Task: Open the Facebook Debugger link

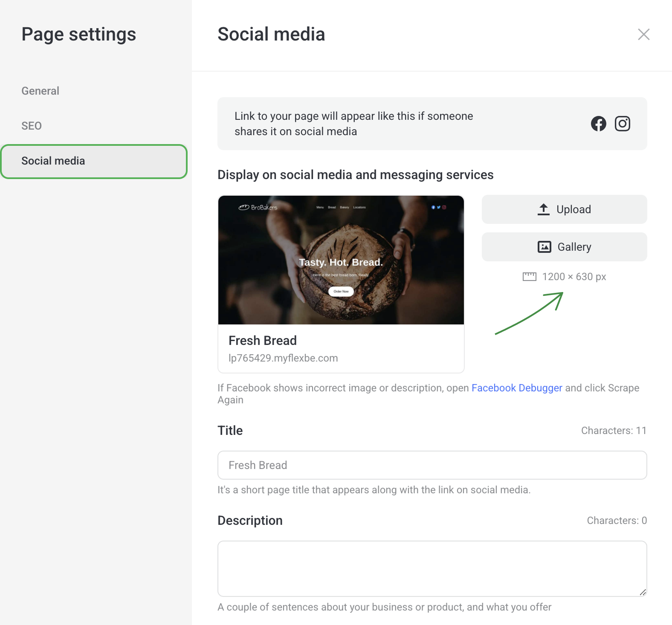Action: [516, 388]
